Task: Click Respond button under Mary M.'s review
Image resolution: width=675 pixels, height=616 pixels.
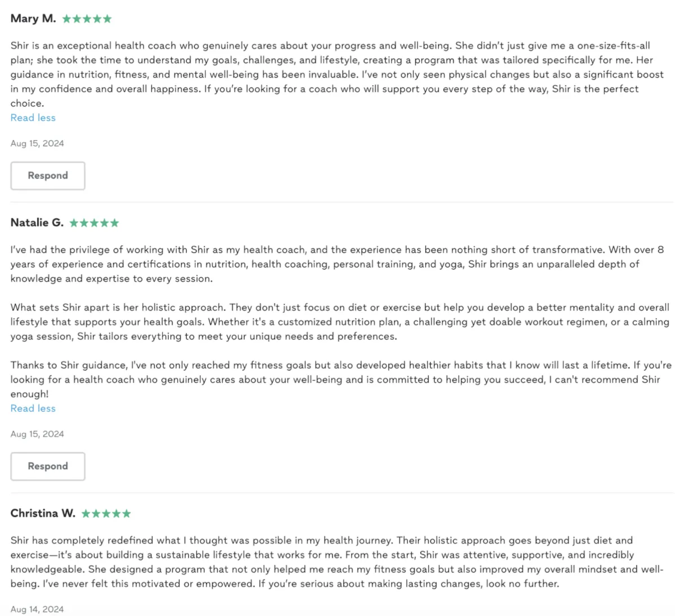Action: point(48,176)
